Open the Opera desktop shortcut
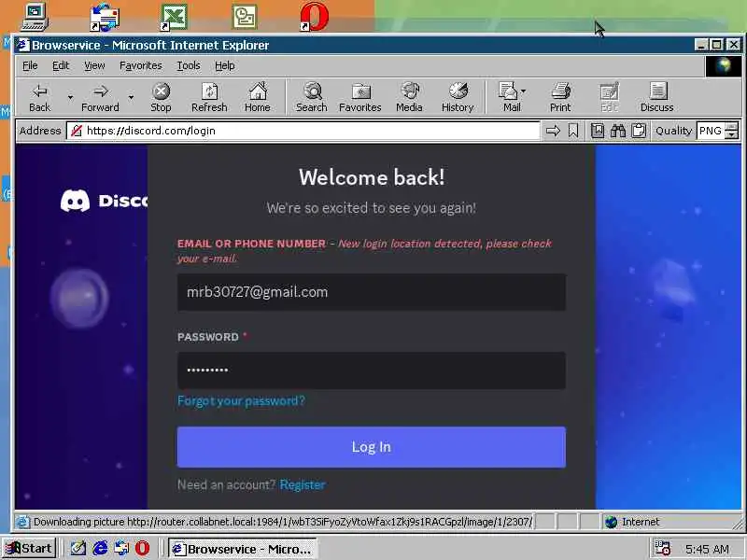 pyautogui.click(x=315, y=18)
